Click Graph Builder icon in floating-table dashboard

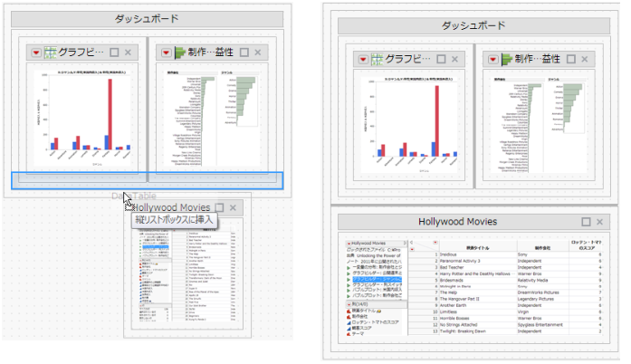coord(51,53)
